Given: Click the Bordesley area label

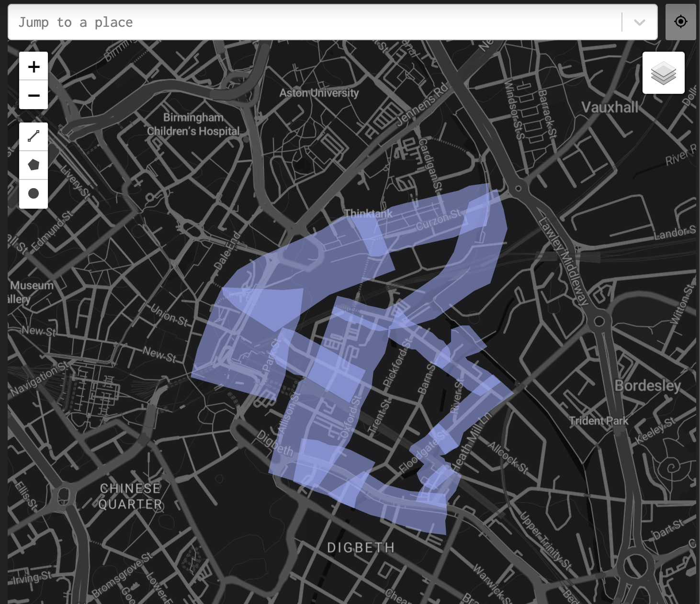Looking at the screenshot, I should coord(647,386).
